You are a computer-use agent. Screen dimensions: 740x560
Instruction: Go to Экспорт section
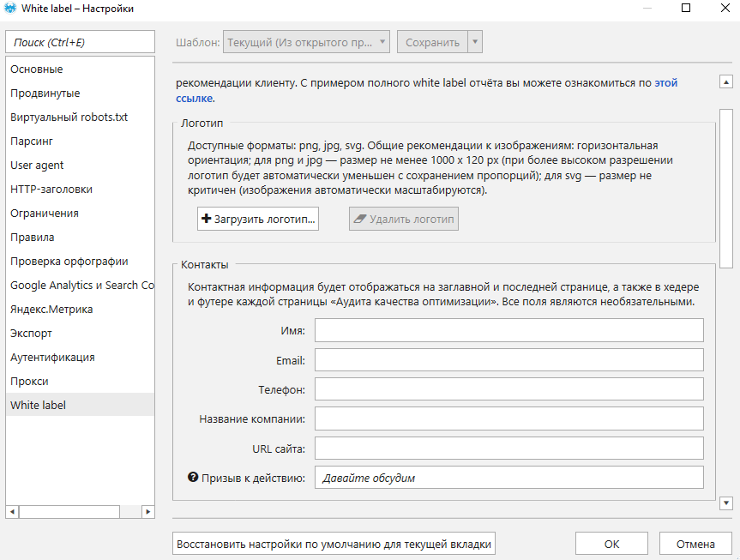[81, 334]
